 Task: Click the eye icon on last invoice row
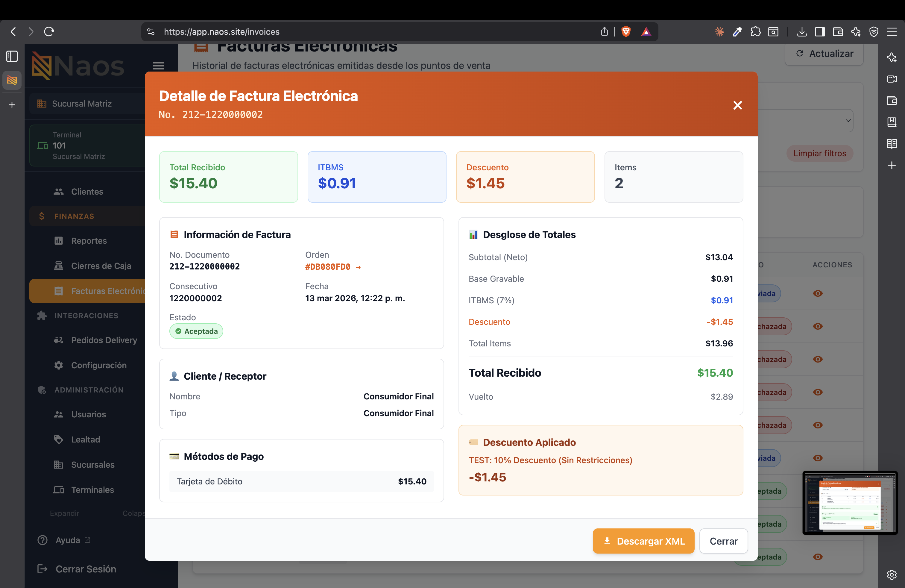click(818, 557)
